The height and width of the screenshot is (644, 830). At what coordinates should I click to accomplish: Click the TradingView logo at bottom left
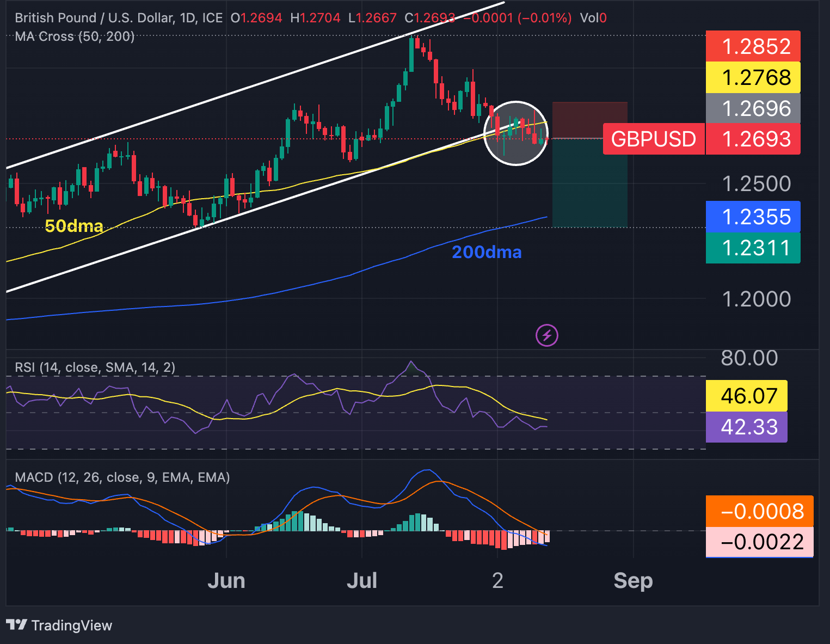tap(16, 624)
